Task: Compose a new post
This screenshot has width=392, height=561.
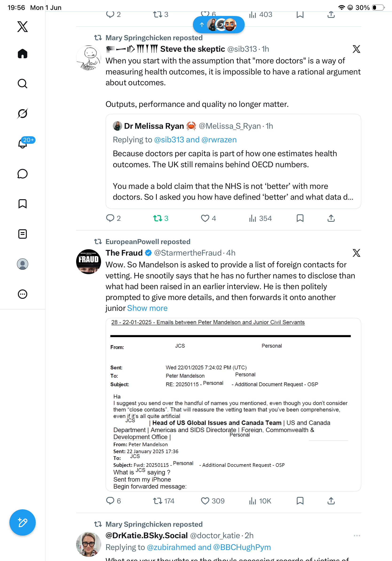Action: tap(23, 522)
